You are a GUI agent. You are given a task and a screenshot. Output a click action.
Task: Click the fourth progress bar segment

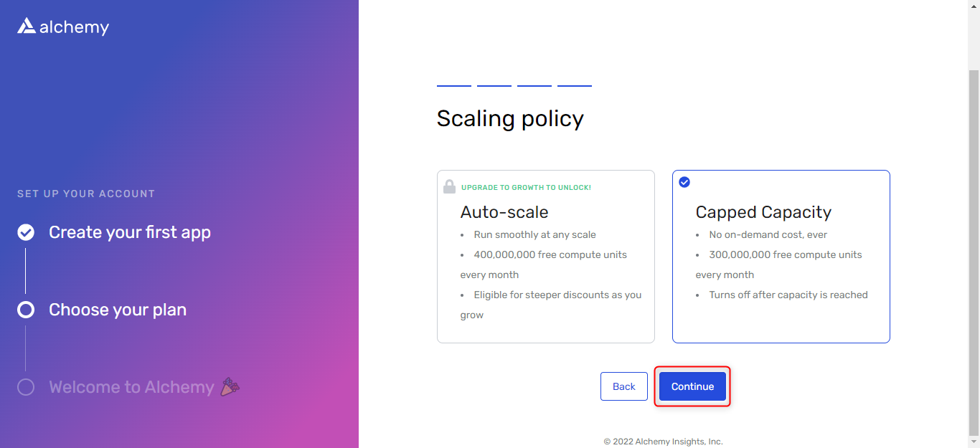click(575, 86)
